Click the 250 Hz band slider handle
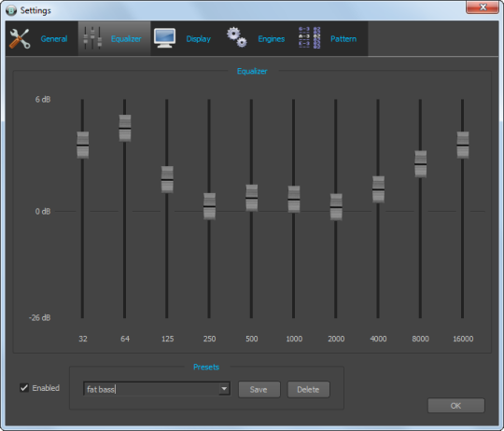 [209, 206]
